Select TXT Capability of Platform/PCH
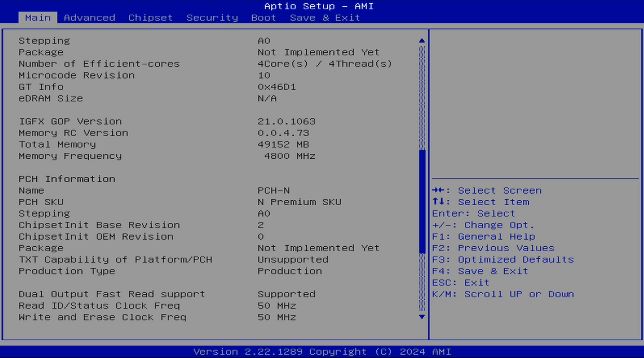Viewport: 644px width, 358px height. pyautogui.click(x=115, y=260)
